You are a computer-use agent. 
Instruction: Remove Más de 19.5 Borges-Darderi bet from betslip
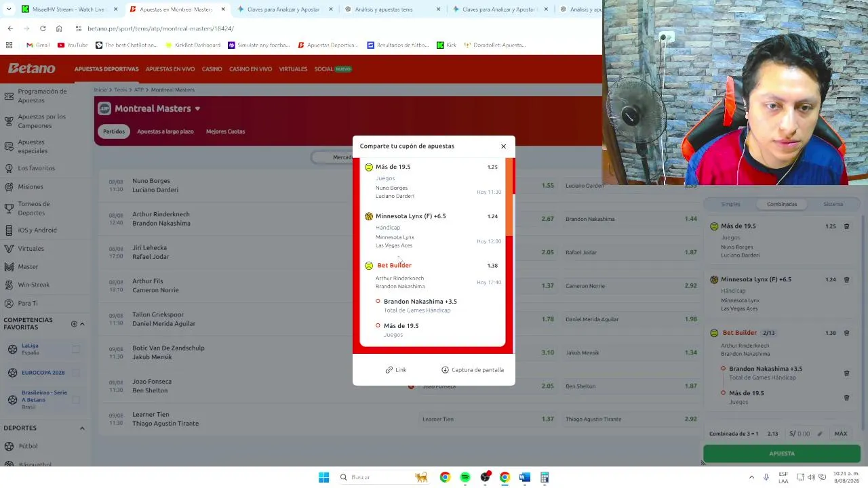pos(846,226)
